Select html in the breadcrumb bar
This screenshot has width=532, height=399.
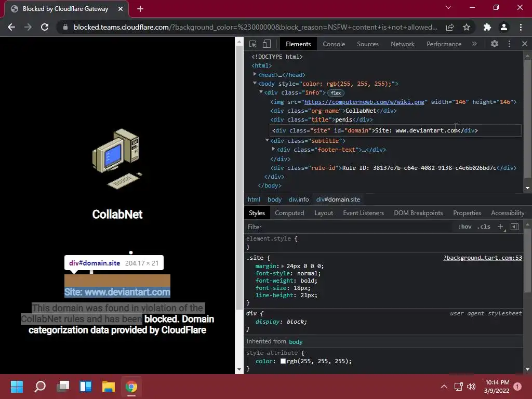pyautogui.click(x=254, y=199)
